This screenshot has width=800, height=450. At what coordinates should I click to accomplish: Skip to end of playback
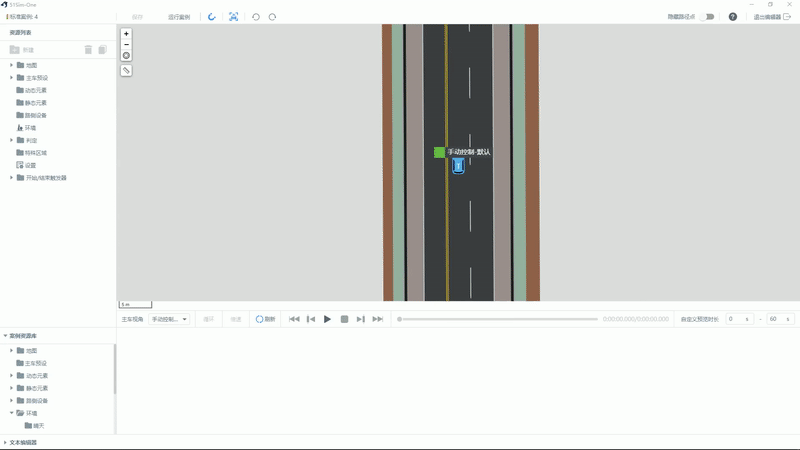pos(378,319)
